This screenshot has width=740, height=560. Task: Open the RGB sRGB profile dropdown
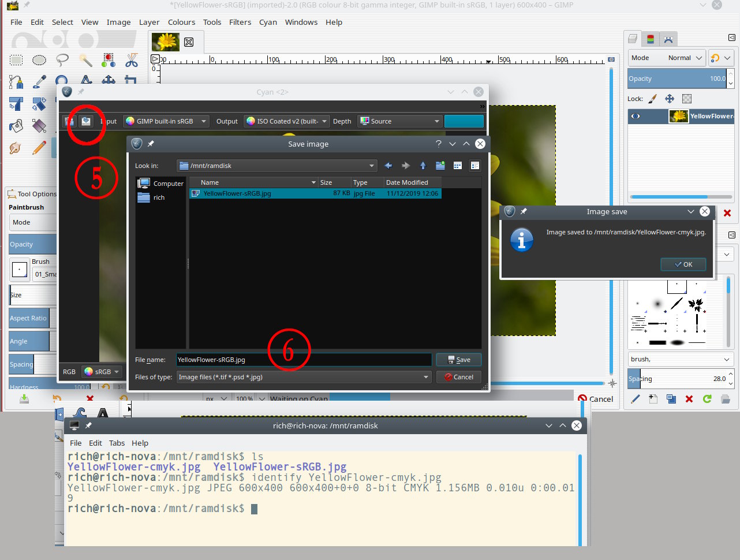(x=102, y=372)
